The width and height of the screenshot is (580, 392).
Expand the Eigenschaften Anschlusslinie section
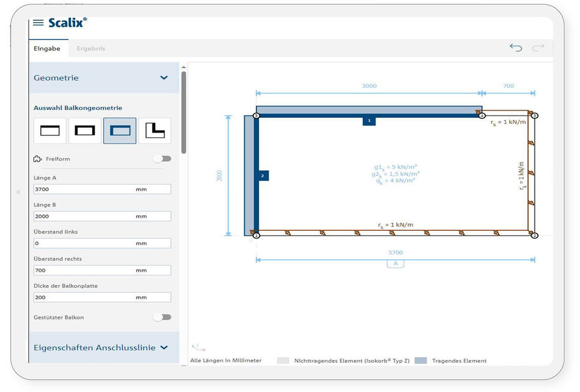point(164,347)
